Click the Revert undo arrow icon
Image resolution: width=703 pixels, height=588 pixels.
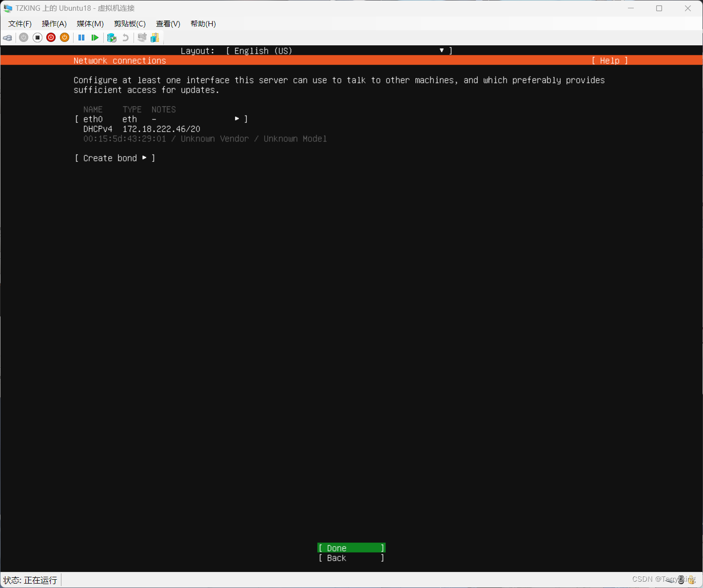pyautogui.click(x=125, y=38)
